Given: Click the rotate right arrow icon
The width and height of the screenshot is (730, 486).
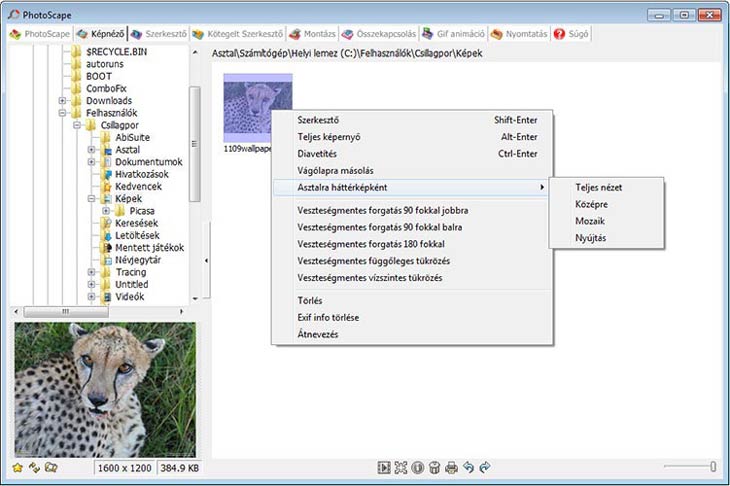Looking at the screenshot, I should 485,467.
